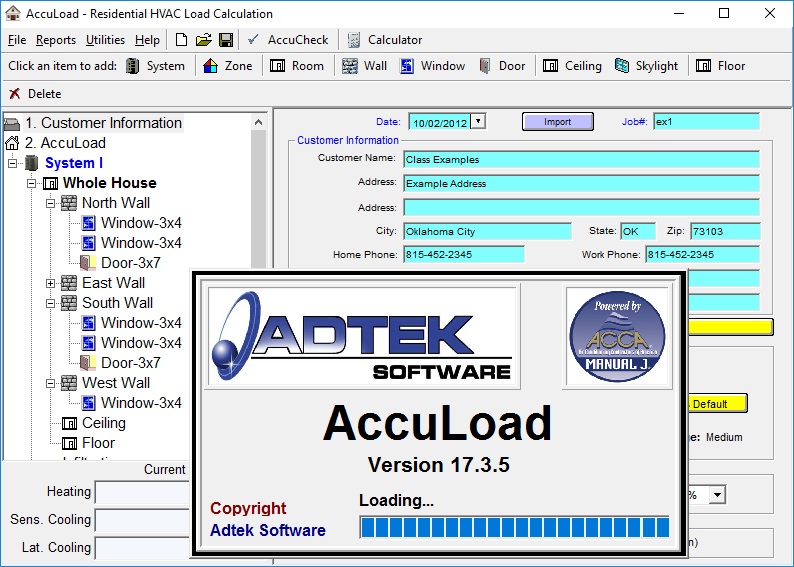Collapse the System I node

[13, 163]
